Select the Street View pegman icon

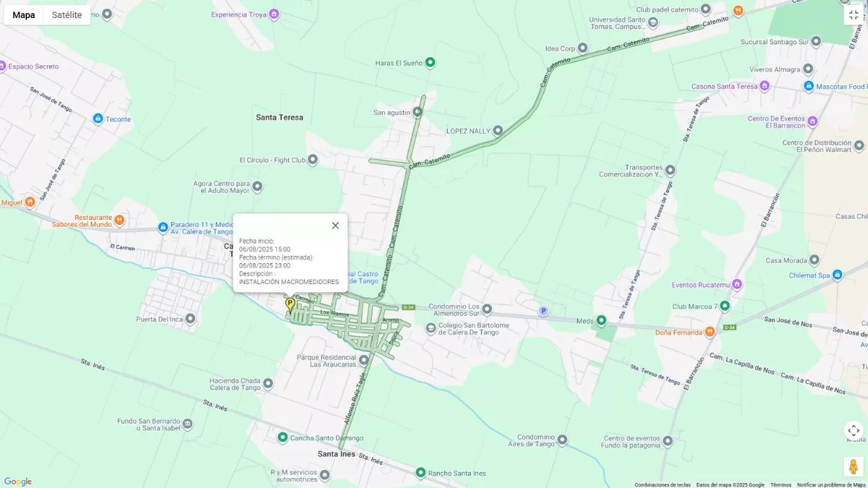[x=854, y=466]
